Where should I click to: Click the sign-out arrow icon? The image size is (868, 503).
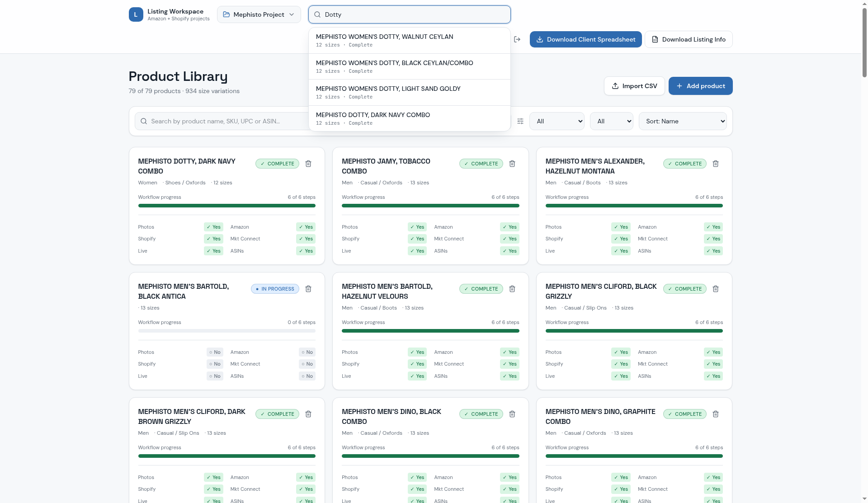(517, 39)
